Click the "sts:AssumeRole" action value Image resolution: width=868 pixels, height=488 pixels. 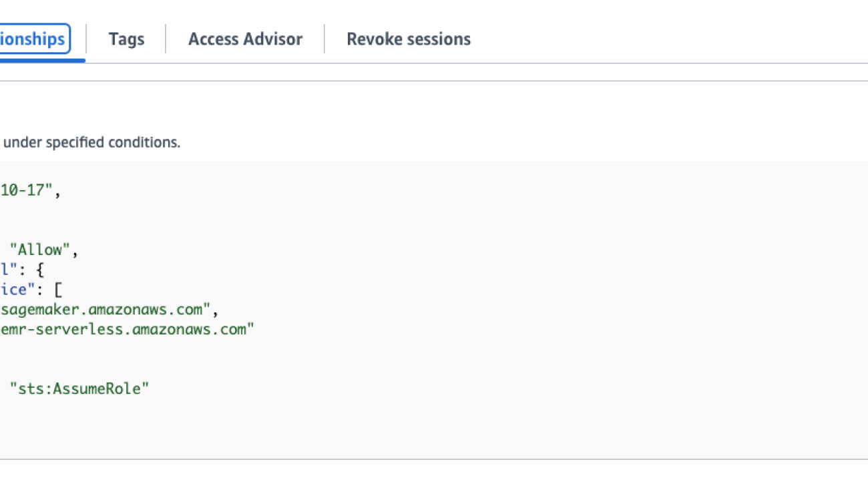79,389
